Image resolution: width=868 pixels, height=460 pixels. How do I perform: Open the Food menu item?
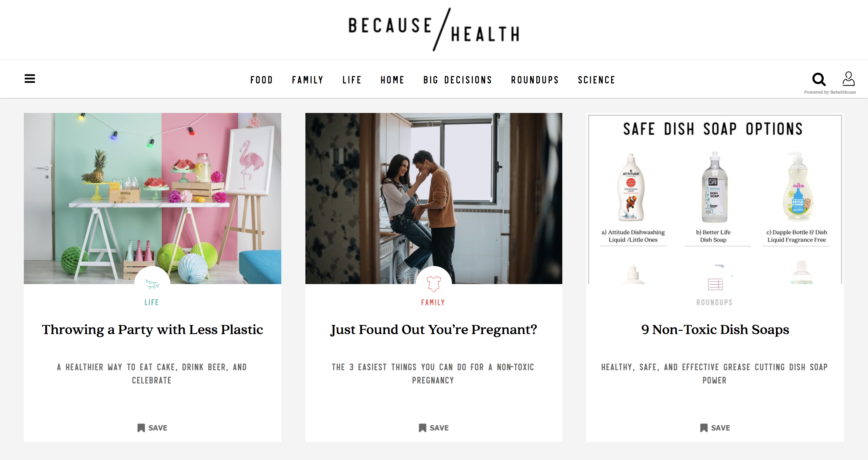click(x=261, y=80)
